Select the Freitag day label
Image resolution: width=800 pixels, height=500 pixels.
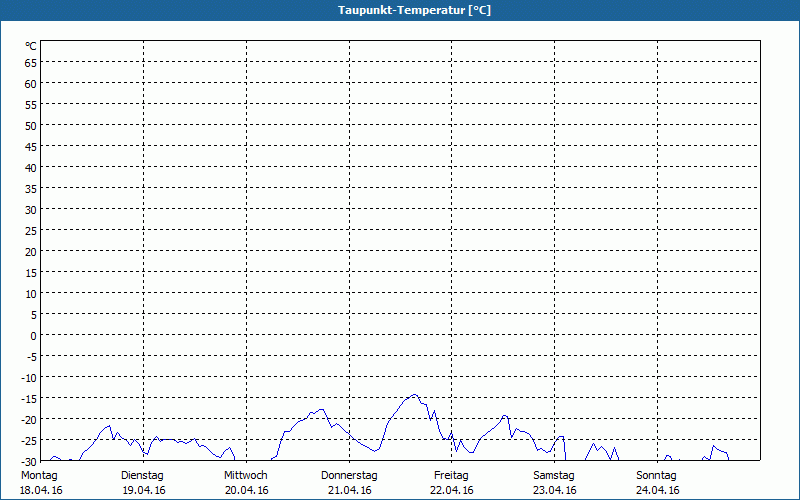452,475
